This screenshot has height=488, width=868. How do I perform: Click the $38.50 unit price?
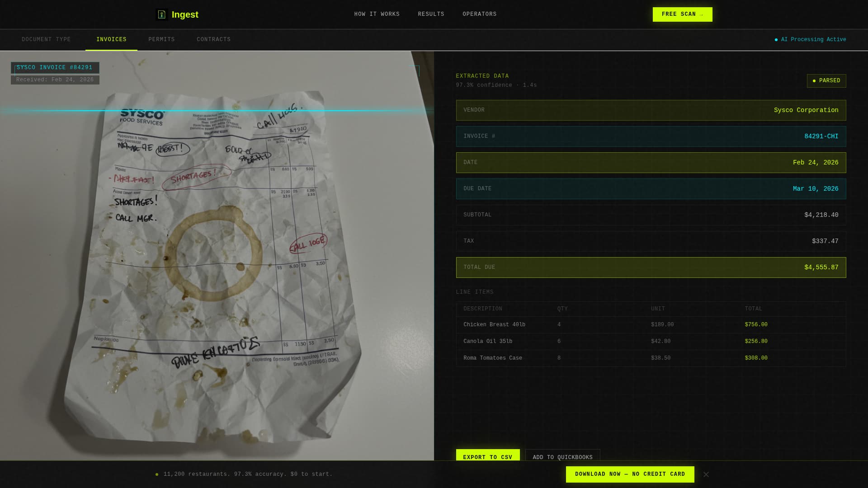pyautogui.click(x=660, y=358)
